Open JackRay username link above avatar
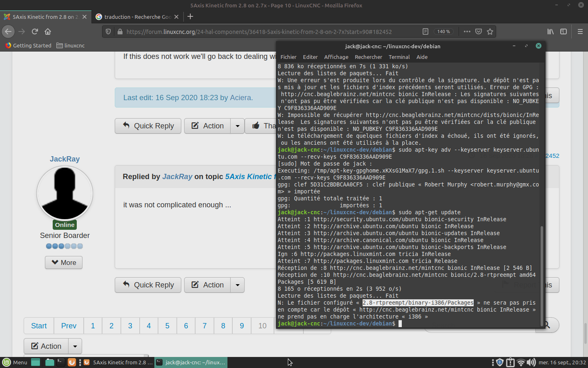The width and height of the screenshot is (588, 368). pos(65,159)
